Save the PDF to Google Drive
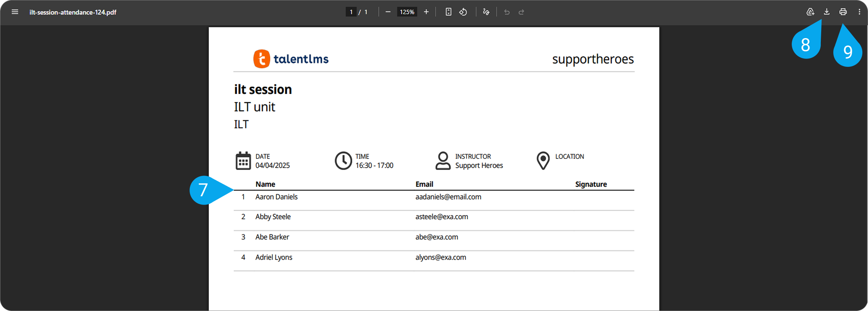The height and width of the screenshot is (311, 868). [x=810, y=12]
